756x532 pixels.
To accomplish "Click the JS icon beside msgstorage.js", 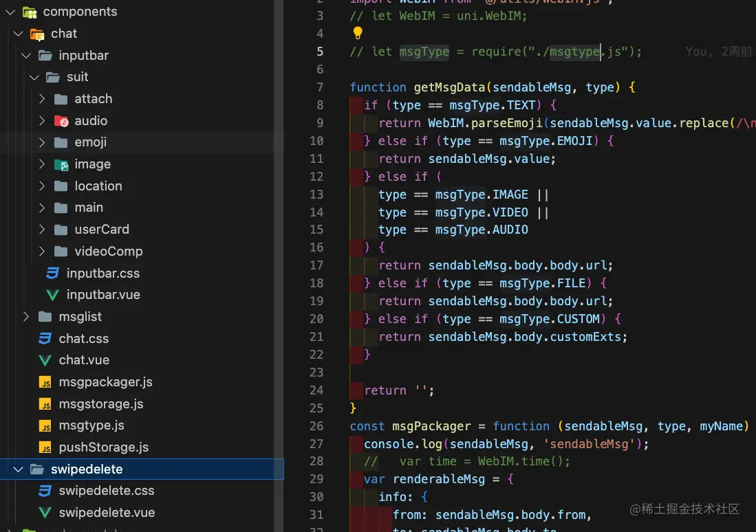I will point(45,404).
